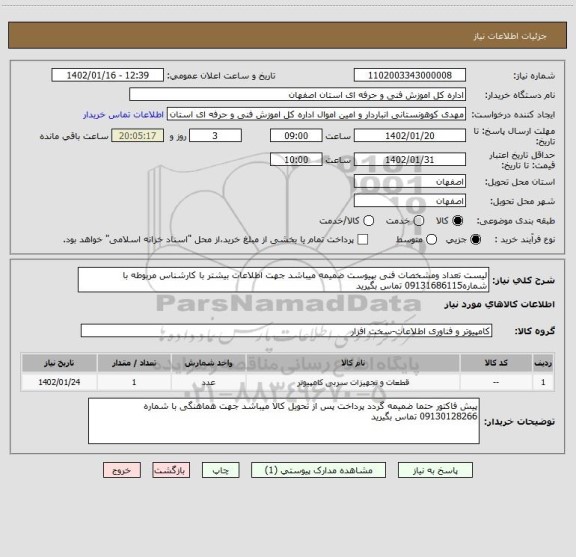Click the واحد شمارش column header
576x557 pixels.
pos(208,363)
